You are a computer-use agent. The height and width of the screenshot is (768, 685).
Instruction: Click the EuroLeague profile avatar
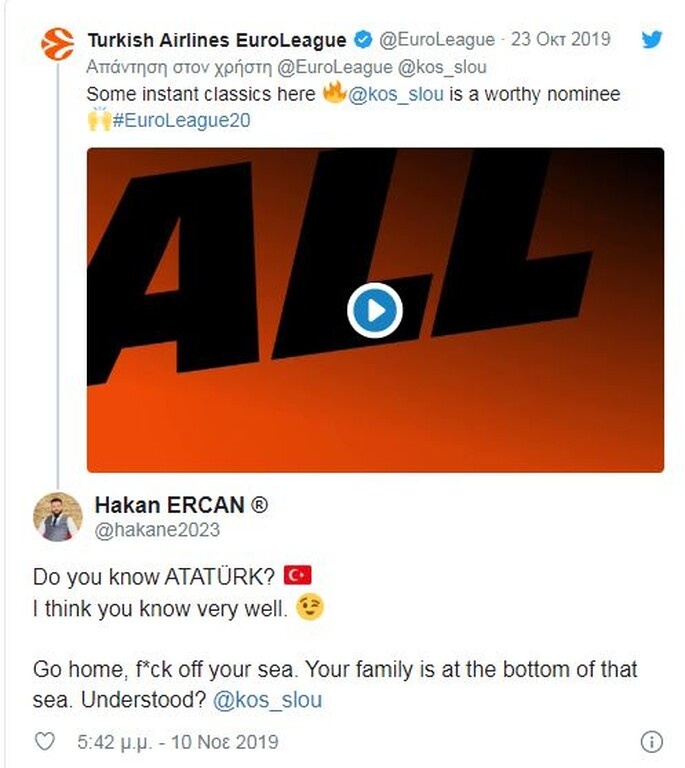click(x=57, y=44)
